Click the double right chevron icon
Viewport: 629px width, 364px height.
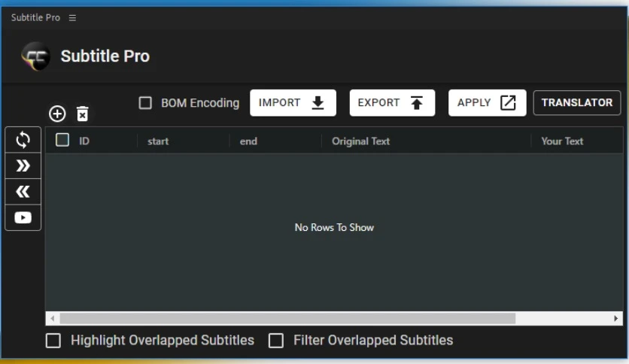point(23,165)
